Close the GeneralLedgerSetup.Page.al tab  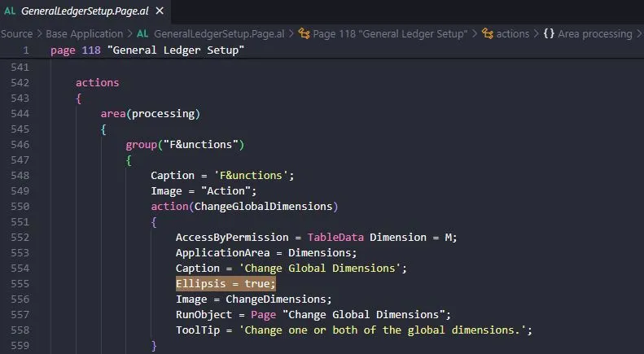point(160,11)
